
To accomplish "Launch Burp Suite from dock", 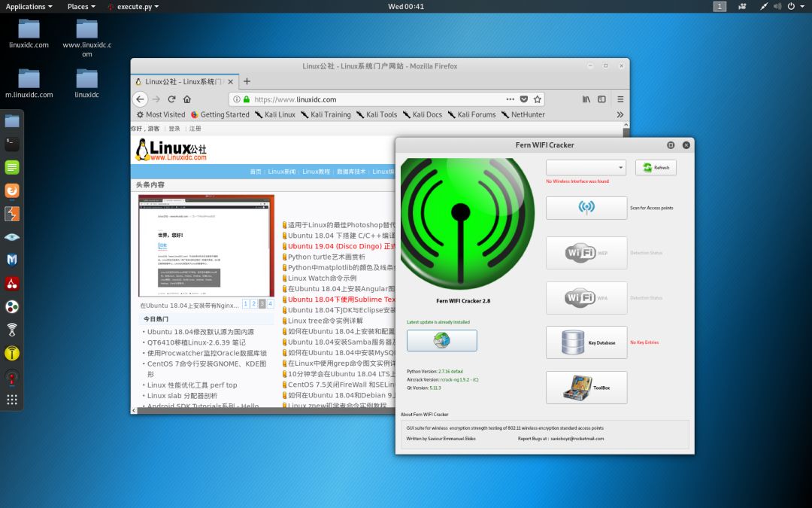I will click(12, 214).
